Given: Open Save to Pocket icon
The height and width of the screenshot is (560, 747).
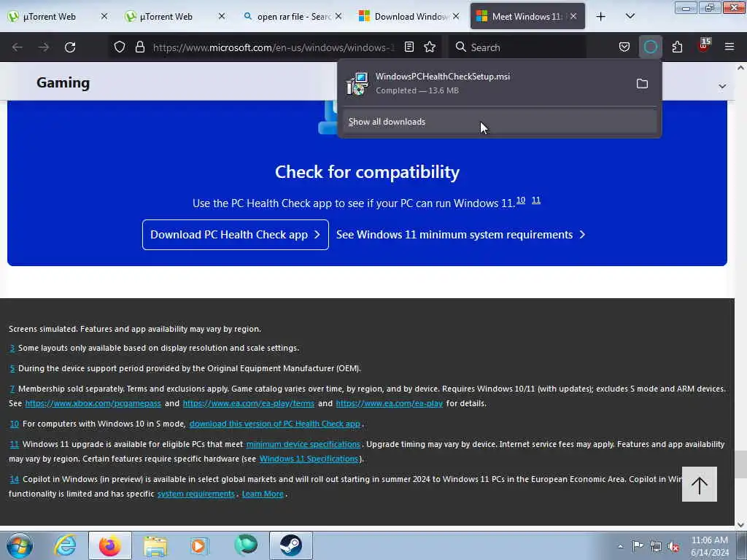Looking at the screenshot, I should click(624, 47).
